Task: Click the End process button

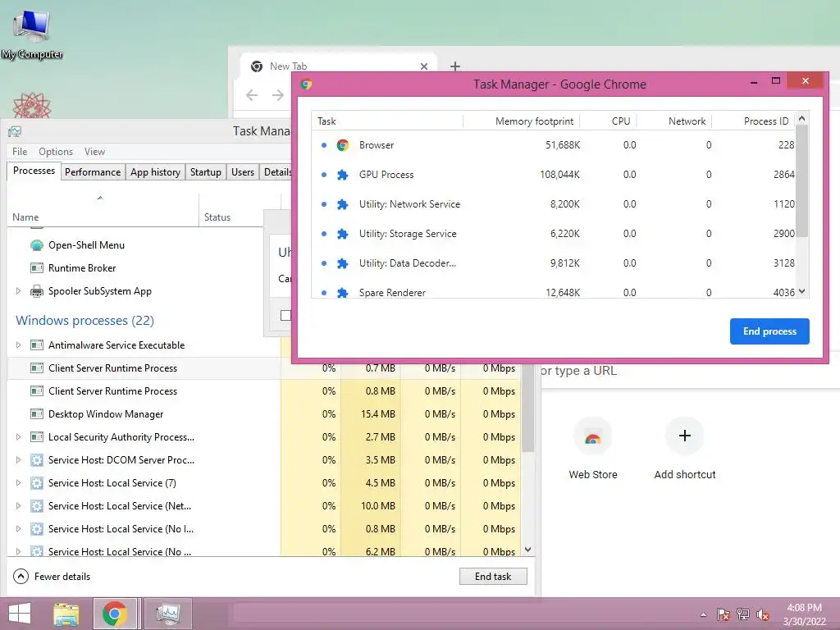Action: [769, 331]
